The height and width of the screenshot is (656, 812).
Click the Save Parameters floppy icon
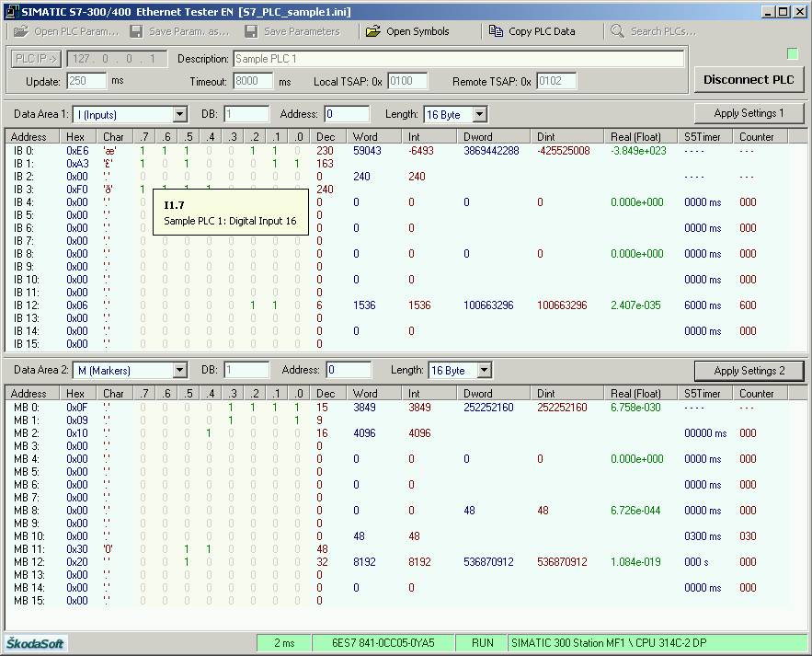click(x=251, y=31)
